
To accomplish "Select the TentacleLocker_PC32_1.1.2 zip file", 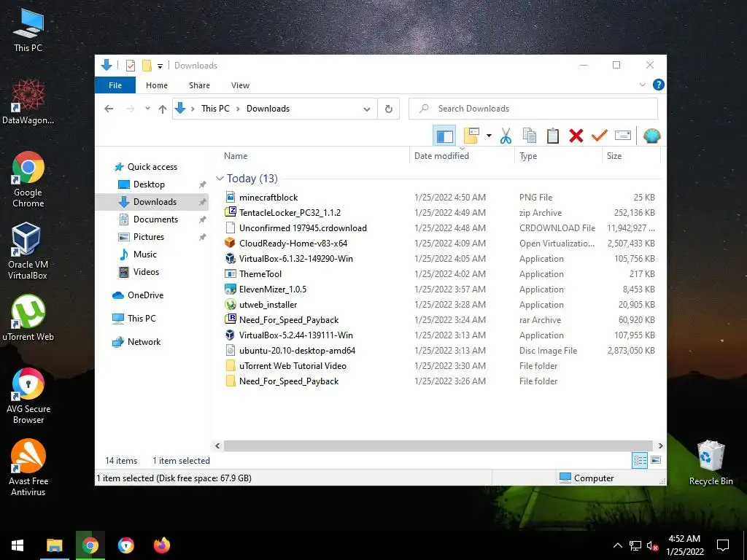I will pos(290,213).
